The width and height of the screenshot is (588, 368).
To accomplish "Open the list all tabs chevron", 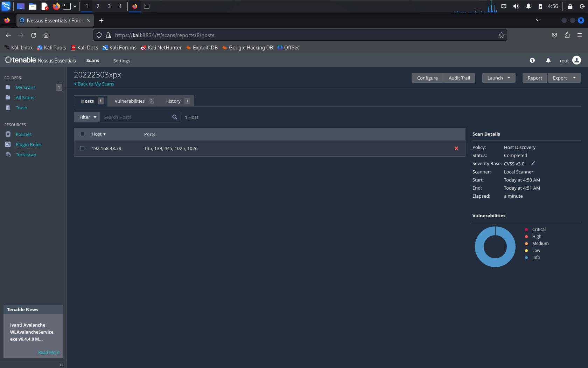I will pyautogui.click(x=538, y=20).
